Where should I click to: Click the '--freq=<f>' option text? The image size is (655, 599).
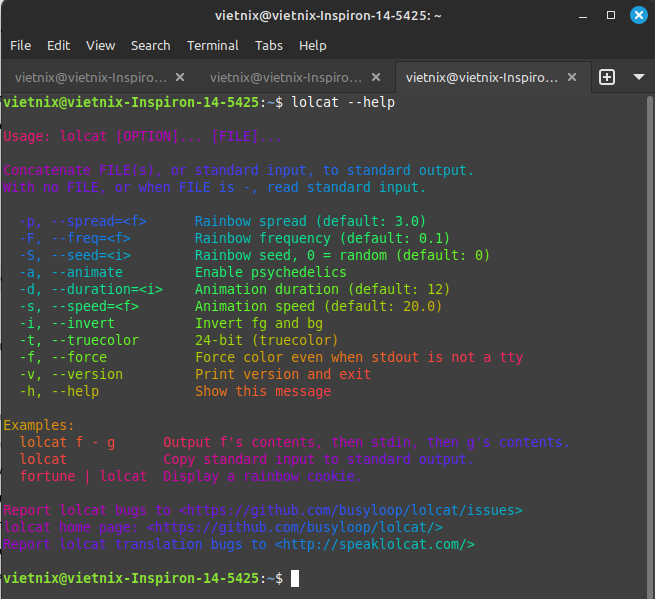[x=91, y=238]
